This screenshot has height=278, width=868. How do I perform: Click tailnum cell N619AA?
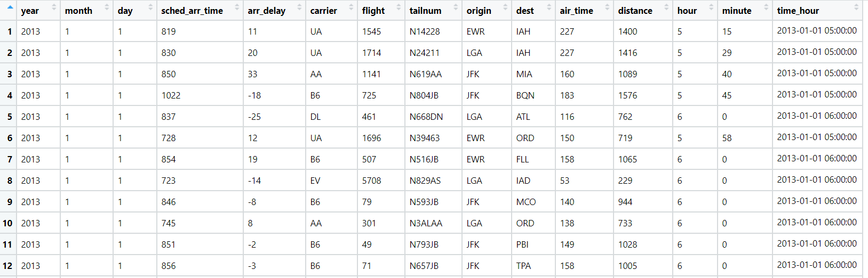point(426,74)
